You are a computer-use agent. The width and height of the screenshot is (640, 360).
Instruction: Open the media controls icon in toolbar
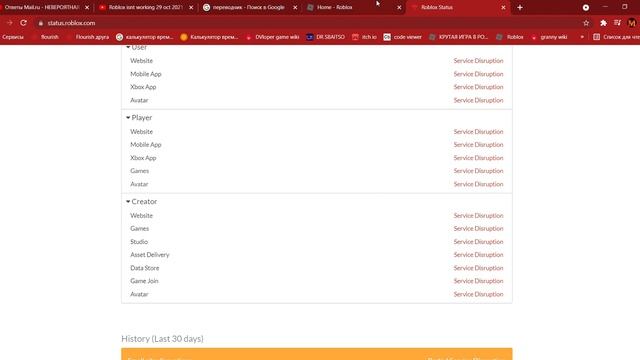[x=617, y=23]
